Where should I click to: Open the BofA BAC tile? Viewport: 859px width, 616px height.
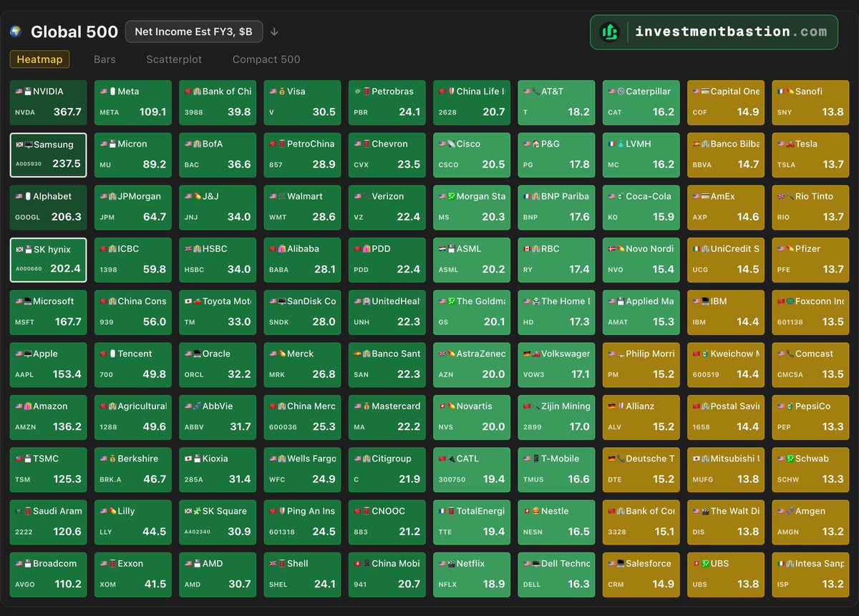point(218,155)
